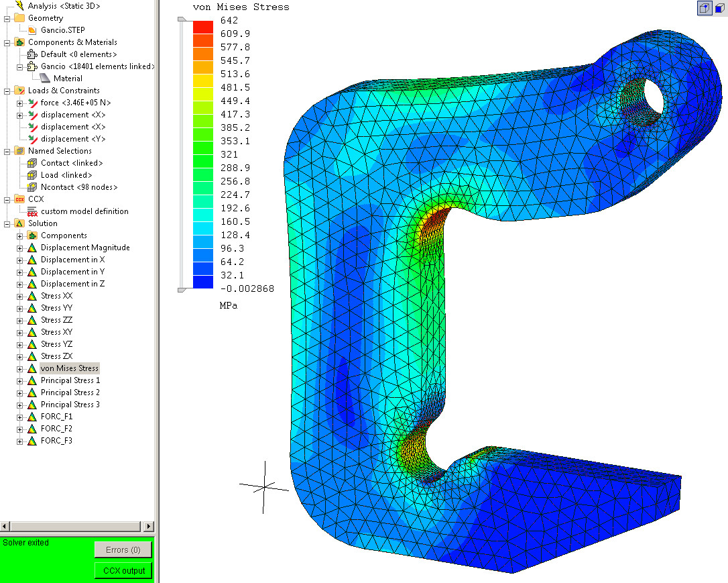Click the displacement <Y> constraint icon
728x583 pixels.
click(x=32, y=139)
